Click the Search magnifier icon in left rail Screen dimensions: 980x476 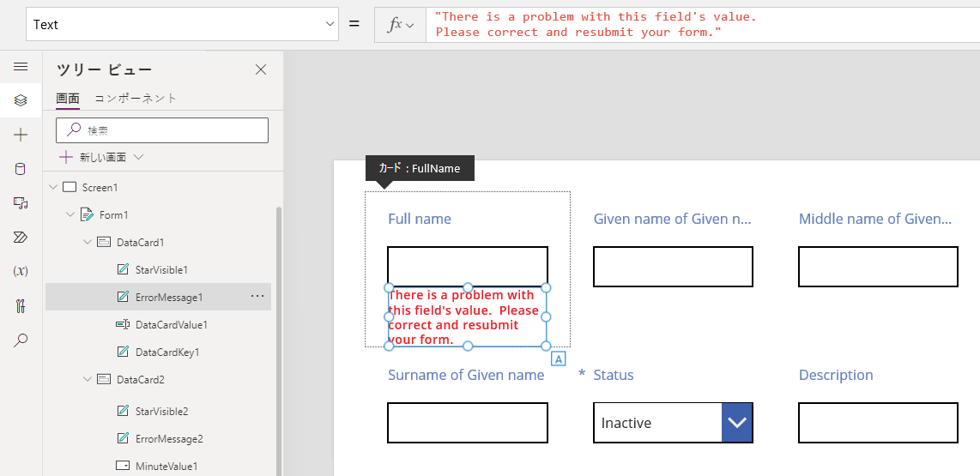[21, 340]
